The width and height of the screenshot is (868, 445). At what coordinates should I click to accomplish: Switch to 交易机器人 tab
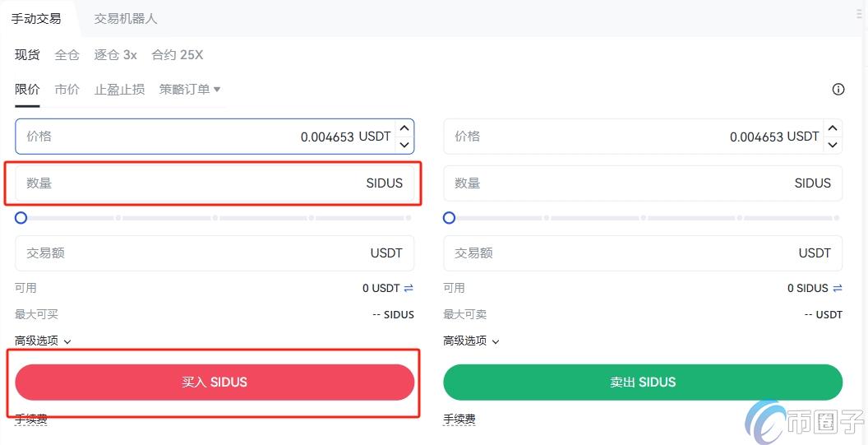tap(126, 18)
